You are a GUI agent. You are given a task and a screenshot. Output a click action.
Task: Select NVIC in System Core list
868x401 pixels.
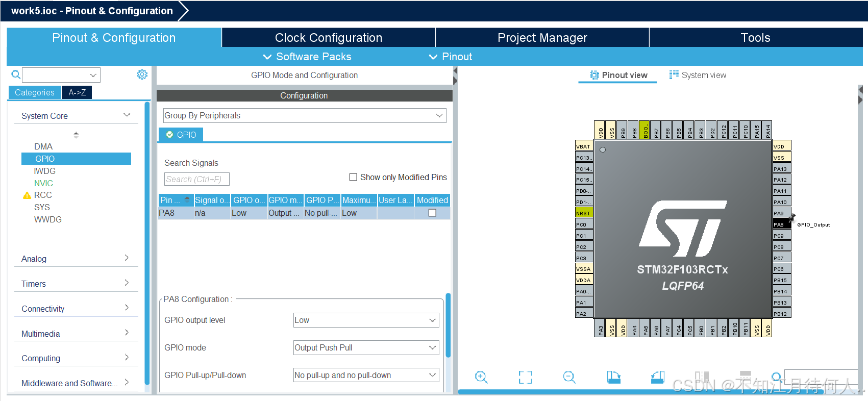tap(43, 183)
